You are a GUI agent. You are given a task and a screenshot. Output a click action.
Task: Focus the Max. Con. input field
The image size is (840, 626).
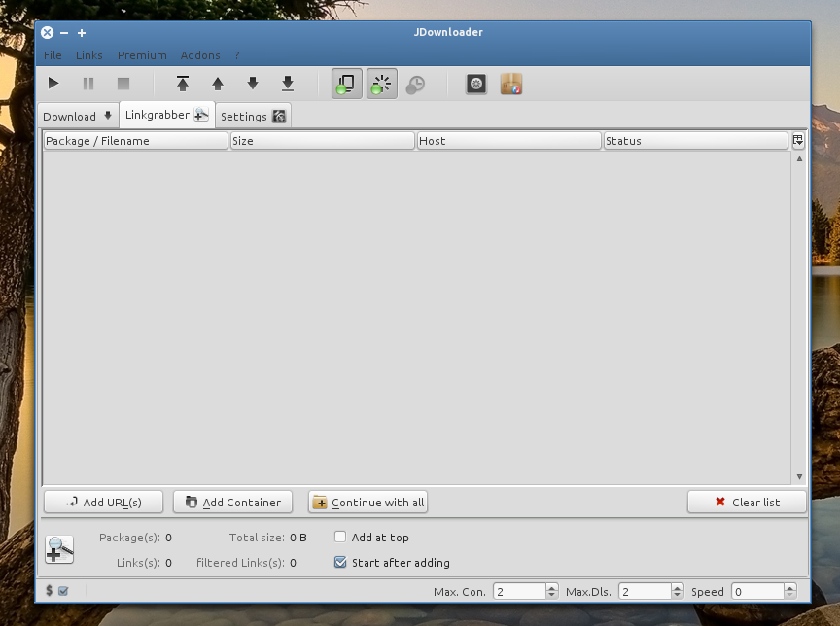point(519,591)
